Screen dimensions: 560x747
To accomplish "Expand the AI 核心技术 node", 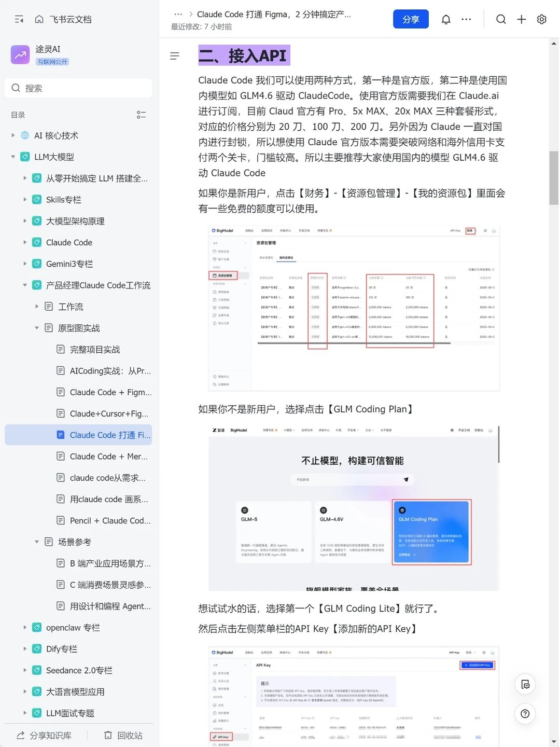I will [x=13, y=135].
